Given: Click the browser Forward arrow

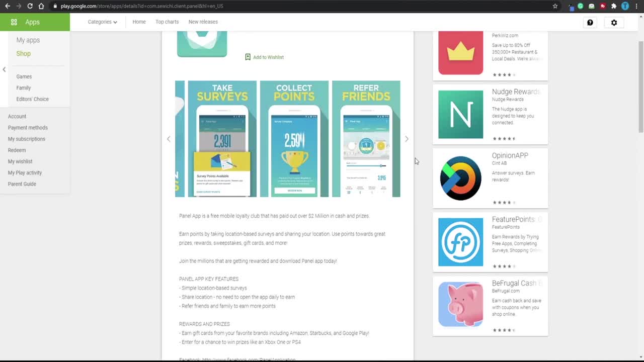Looking at the screenshot, I should coord(19,6).
